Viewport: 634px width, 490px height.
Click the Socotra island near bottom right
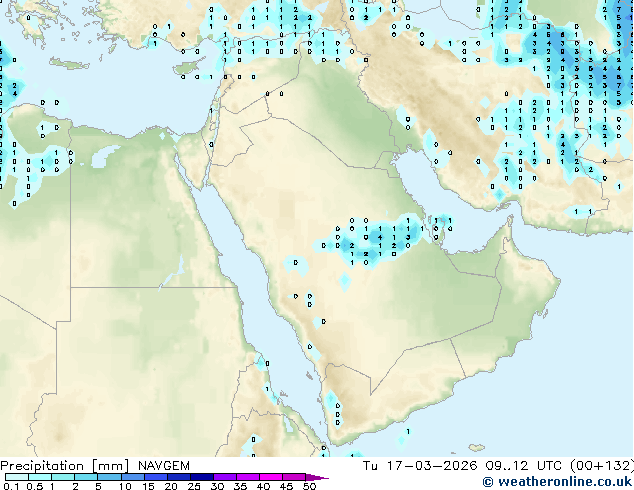click(477, 447)
